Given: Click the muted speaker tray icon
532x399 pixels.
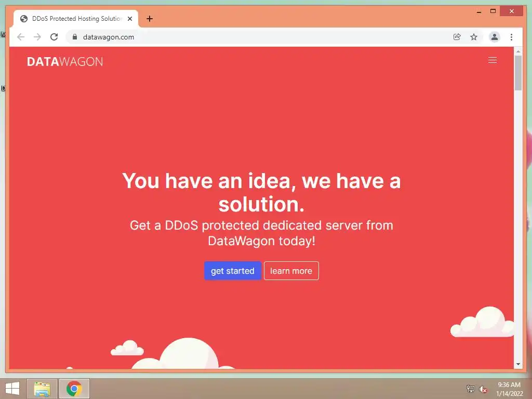Looking at the screenshot, I should (x=483, y=389).
